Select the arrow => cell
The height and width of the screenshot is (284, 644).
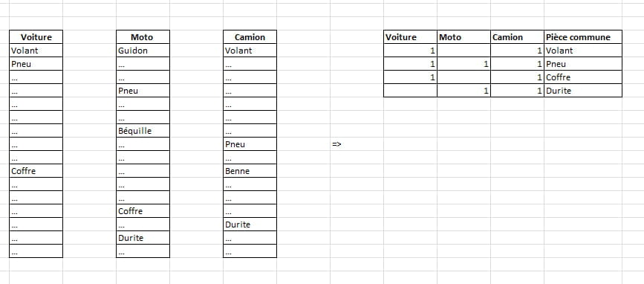pyautogui.click(x=357, y=143)
